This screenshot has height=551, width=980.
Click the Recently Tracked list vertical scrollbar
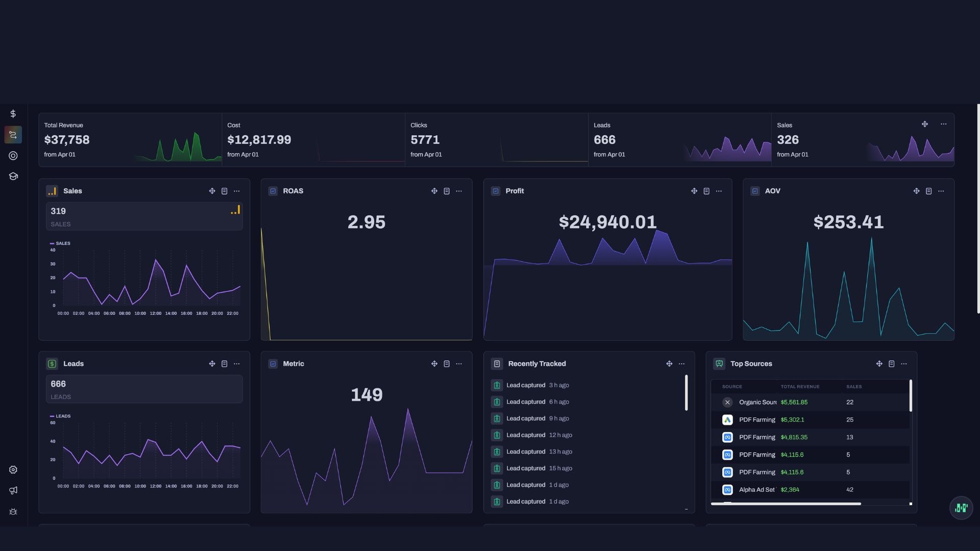[686, 393]
